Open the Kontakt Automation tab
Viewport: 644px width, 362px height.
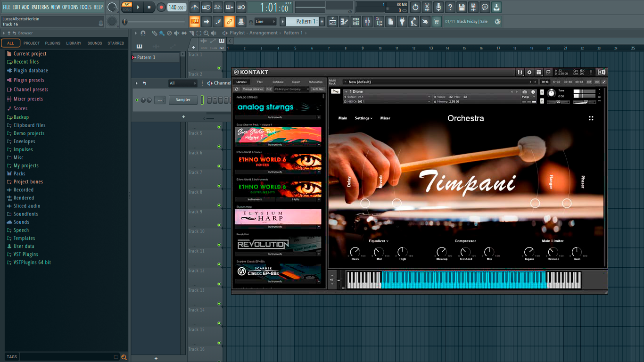(315, 82)
